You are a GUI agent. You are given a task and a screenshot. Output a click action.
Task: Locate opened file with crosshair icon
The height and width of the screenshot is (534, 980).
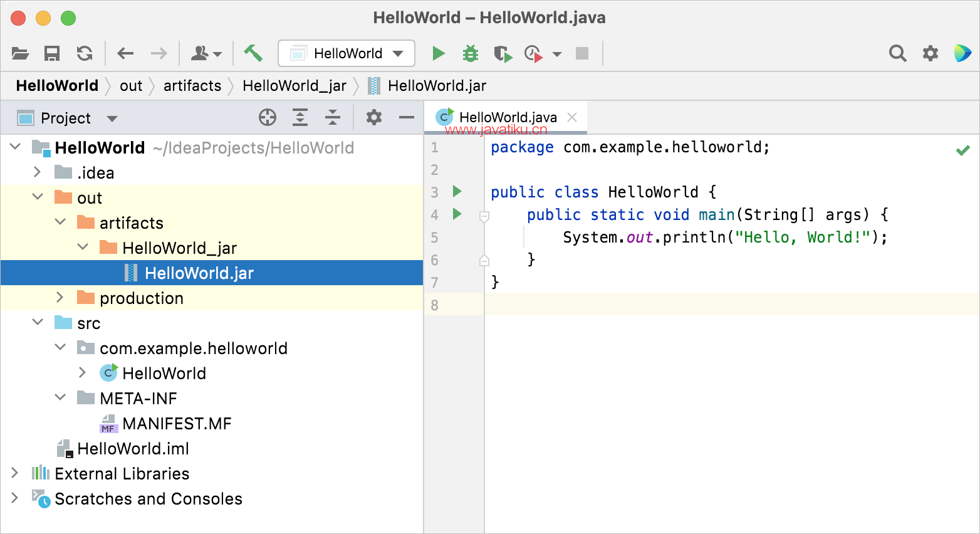268,117
